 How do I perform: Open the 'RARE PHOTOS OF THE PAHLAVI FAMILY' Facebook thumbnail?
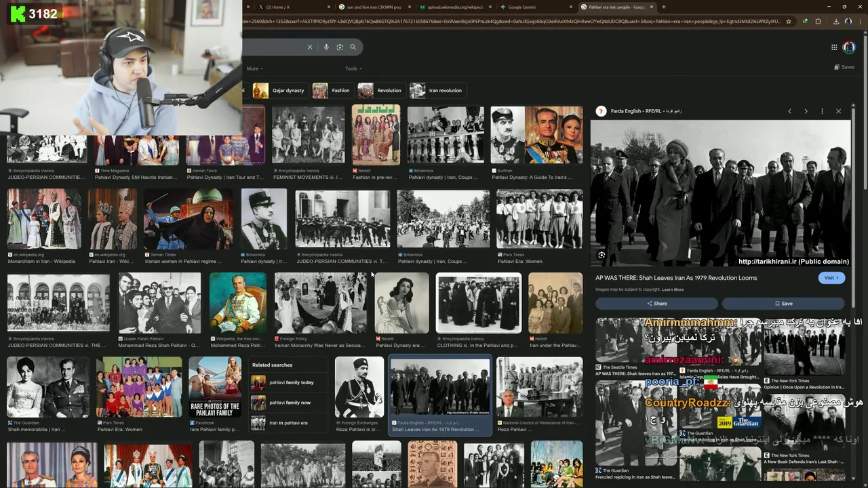(214, 387)
